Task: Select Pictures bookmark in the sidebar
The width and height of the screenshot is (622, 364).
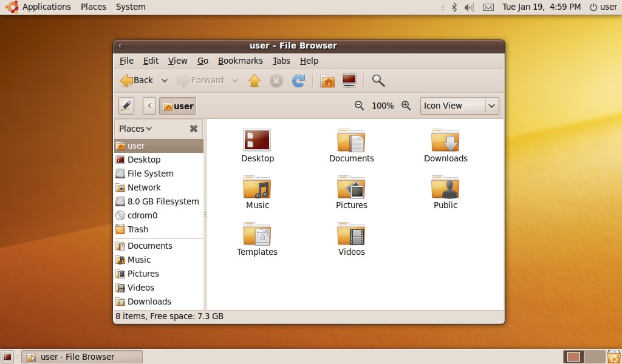Action: pos(159,274)
